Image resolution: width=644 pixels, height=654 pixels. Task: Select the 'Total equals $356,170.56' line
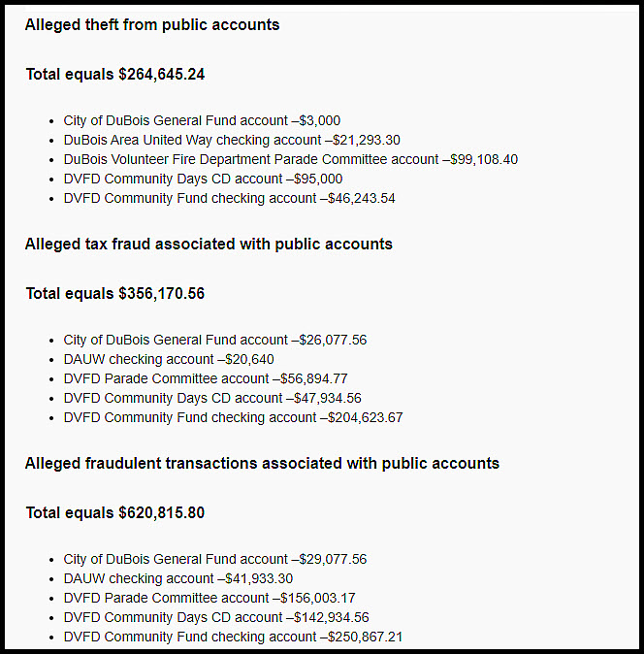pos(114,293)
